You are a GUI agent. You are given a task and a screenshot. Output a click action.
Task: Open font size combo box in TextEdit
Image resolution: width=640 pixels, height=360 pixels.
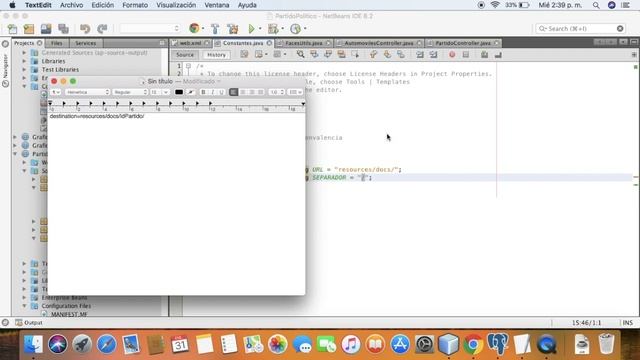(159, 92)
